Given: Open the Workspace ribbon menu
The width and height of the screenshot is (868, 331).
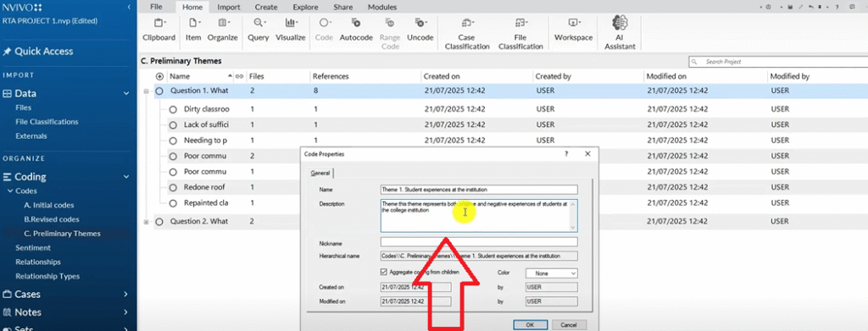Looking at the screenshot, I should [573, 30].
